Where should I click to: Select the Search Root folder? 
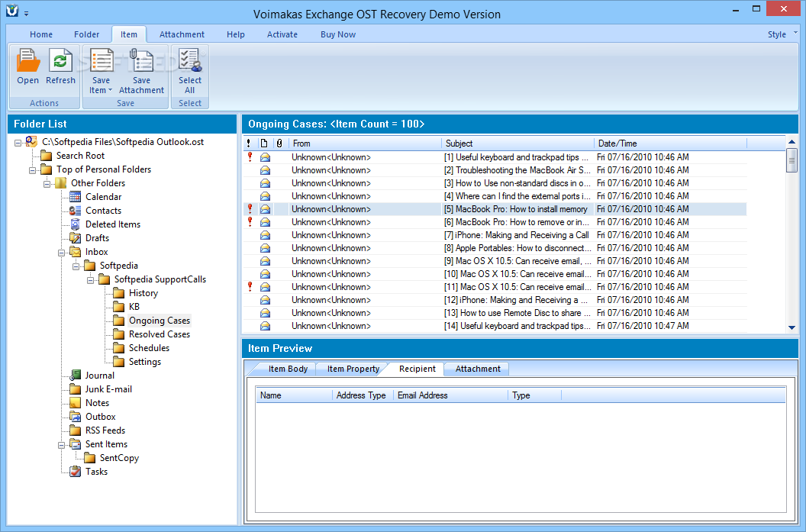[80, 156]
